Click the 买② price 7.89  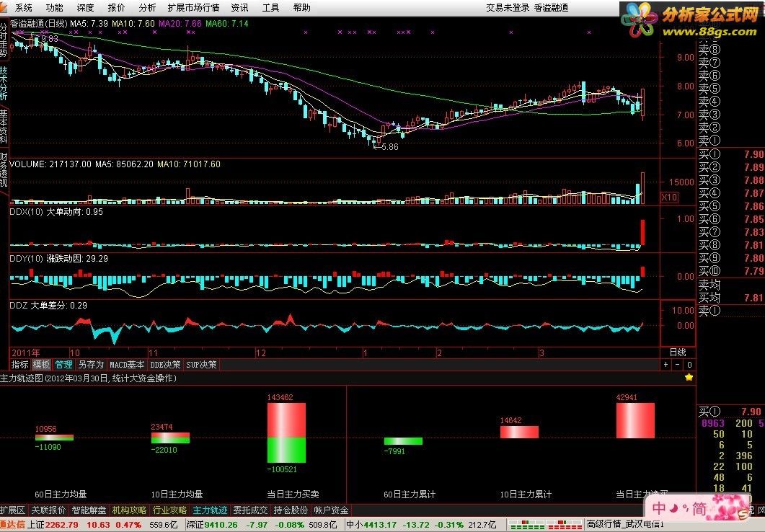point(754,167)
